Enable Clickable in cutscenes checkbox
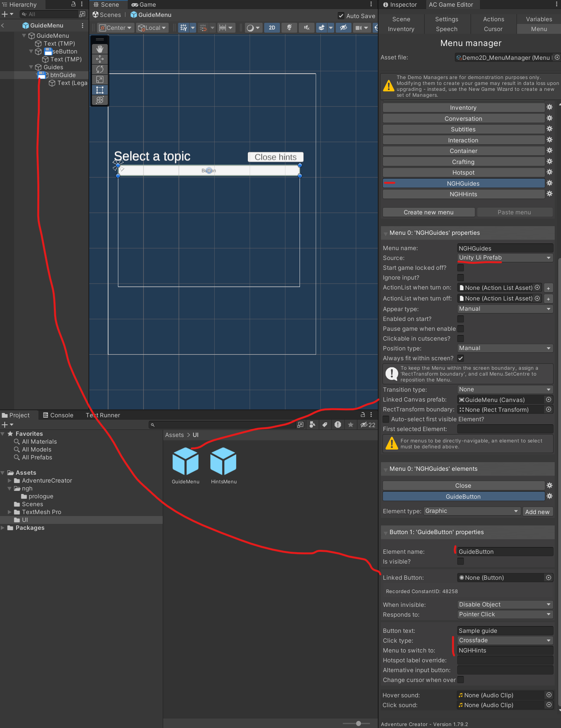561x728 pixels. click(461, 339)
